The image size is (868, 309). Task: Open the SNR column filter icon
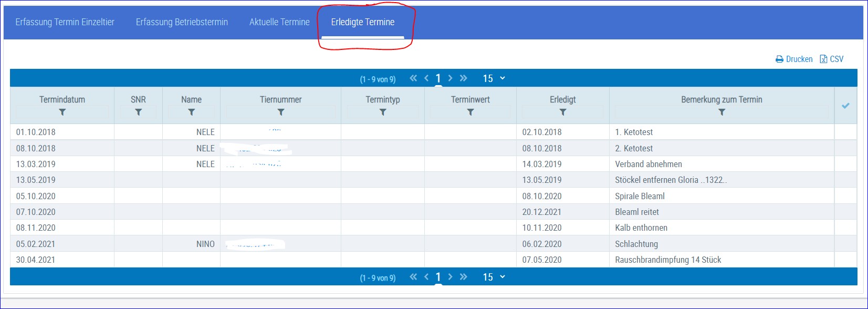(138, 112)
